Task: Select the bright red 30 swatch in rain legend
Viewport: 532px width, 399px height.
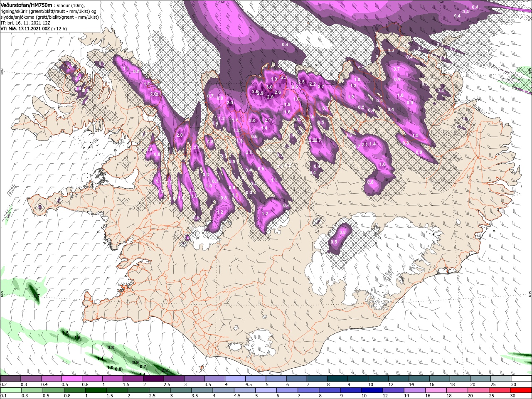Action: (521, 390)
